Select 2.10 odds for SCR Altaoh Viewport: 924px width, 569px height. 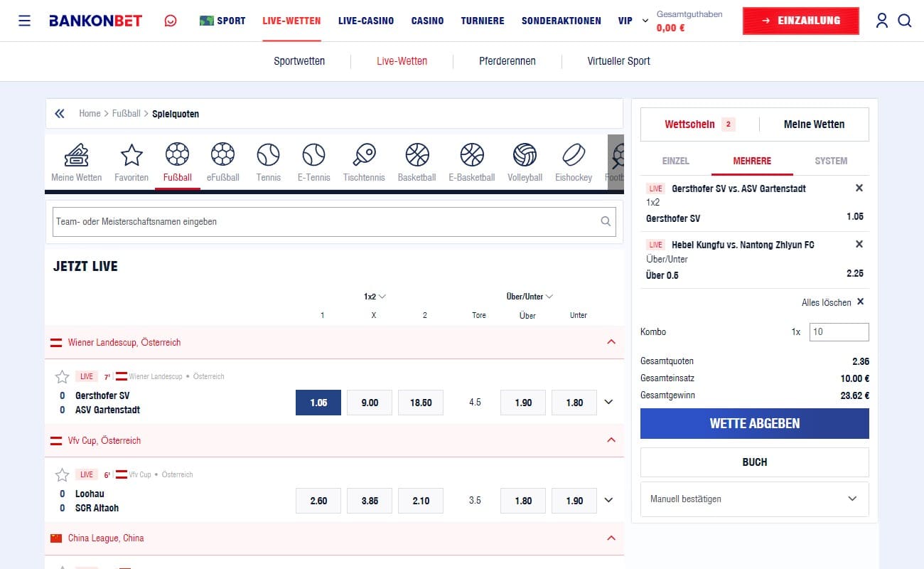point(421,501)
